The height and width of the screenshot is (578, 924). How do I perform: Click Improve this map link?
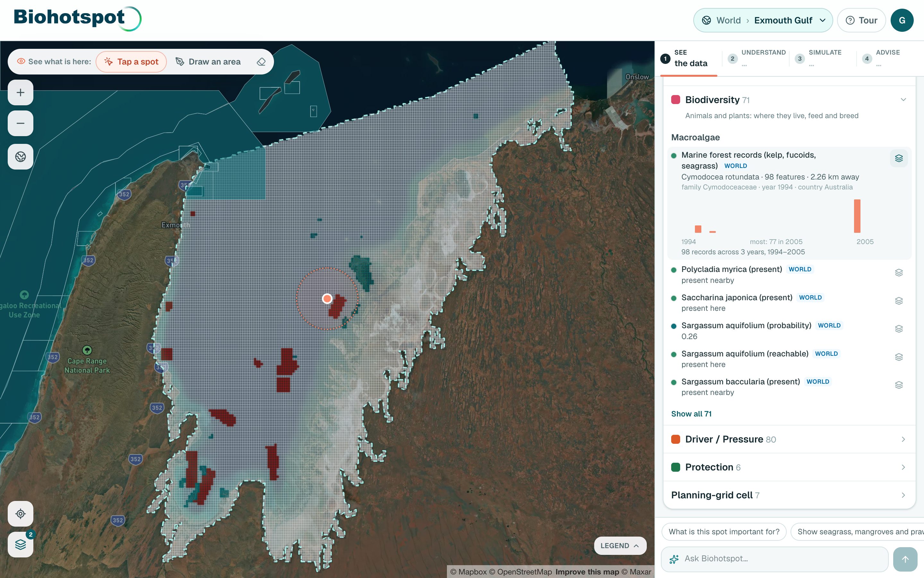pyautogui.click(x=587, y=572)
